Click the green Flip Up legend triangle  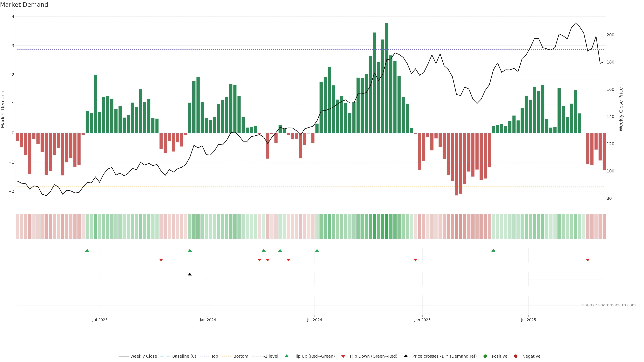tap(286, 356)
